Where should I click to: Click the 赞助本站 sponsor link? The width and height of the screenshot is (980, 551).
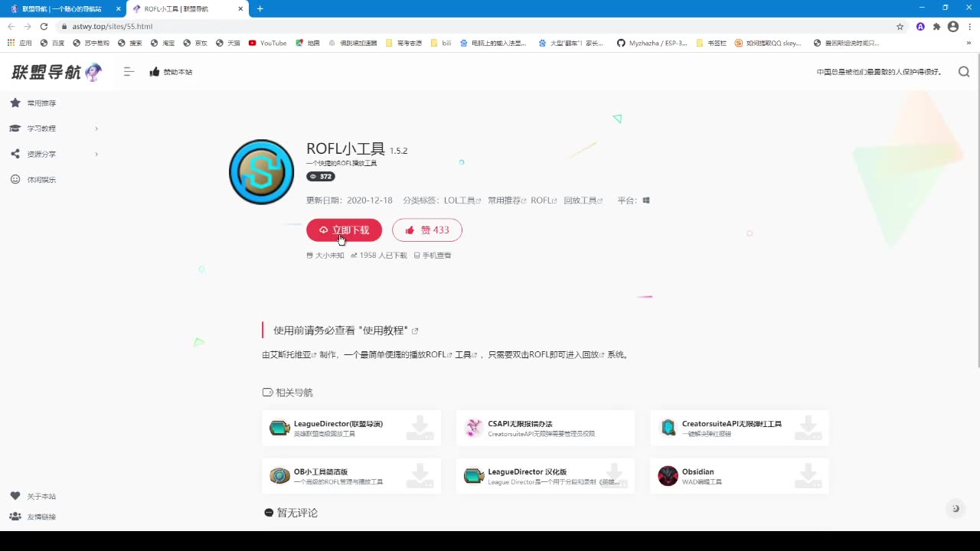pyautogui.click(x=171, y=72)
